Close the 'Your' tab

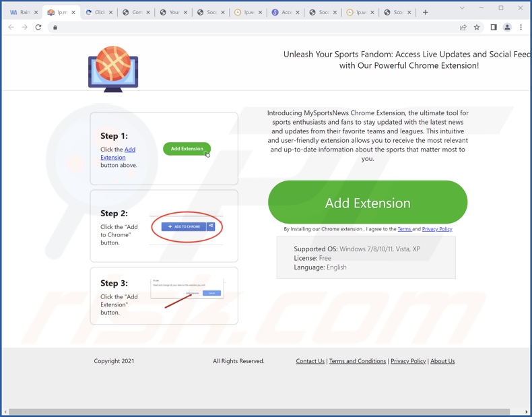(185, 13)
